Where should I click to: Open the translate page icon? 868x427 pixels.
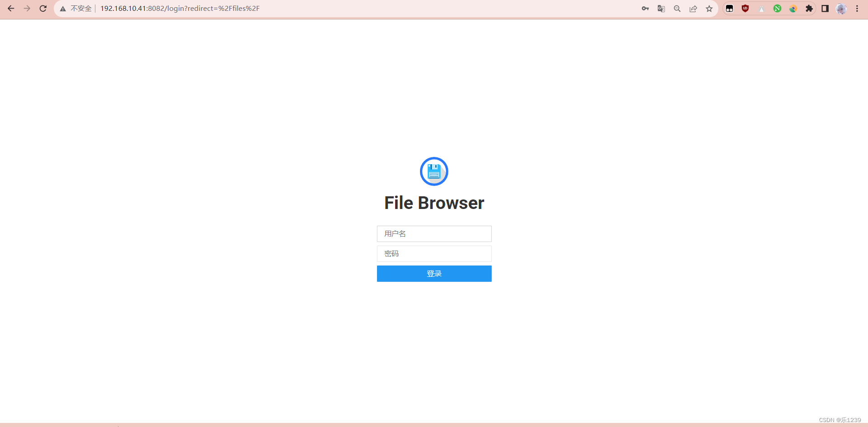pos(661,9)
